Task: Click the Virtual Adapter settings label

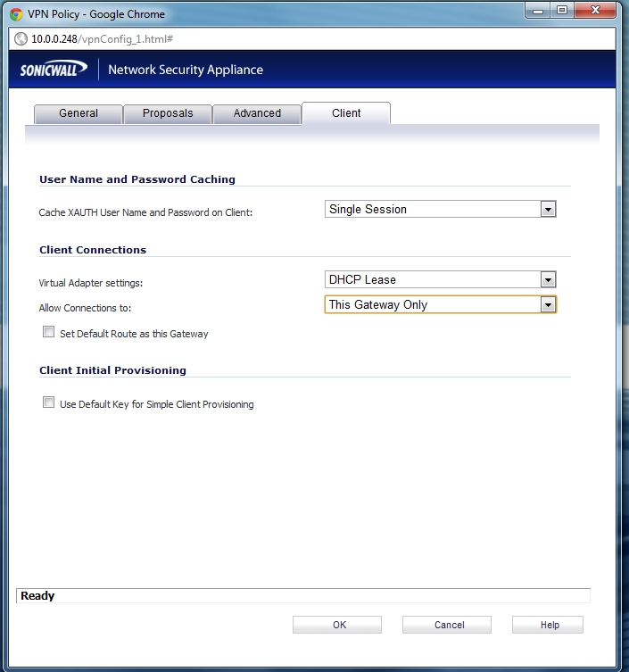Action: coord(91,283)
